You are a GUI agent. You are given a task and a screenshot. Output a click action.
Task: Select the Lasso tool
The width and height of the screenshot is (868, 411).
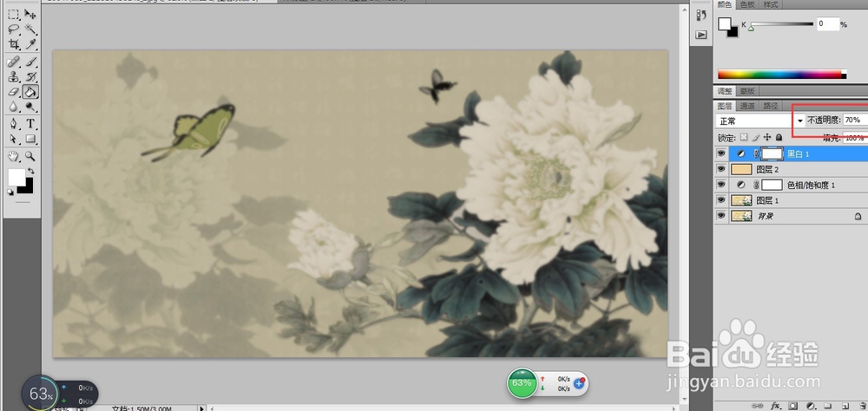pyautogui.click(x=14, y=29)
